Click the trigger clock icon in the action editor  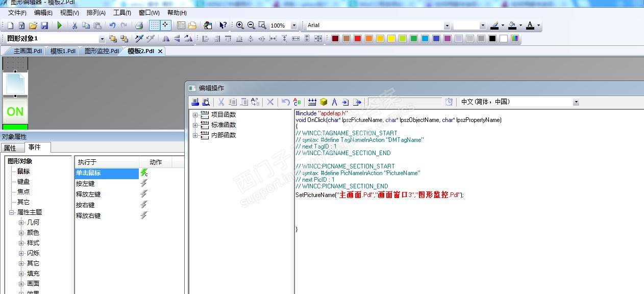pos(449,102)
